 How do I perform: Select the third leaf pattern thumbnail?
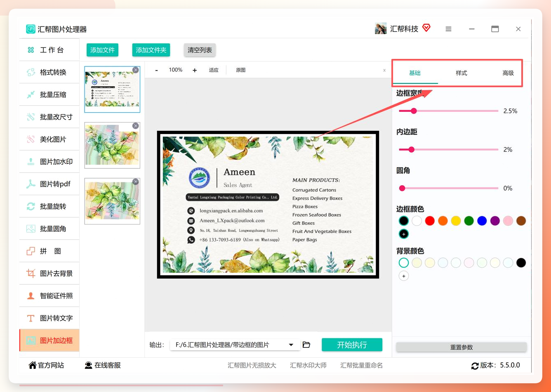click(112, 201)
